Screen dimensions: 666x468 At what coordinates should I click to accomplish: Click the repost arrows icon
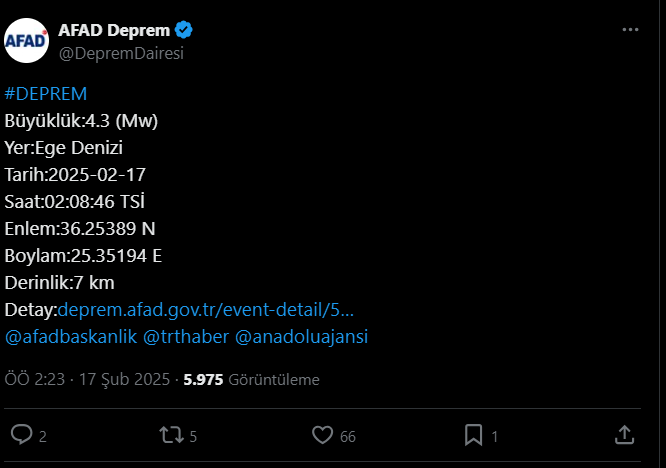[x=171, y=434]
